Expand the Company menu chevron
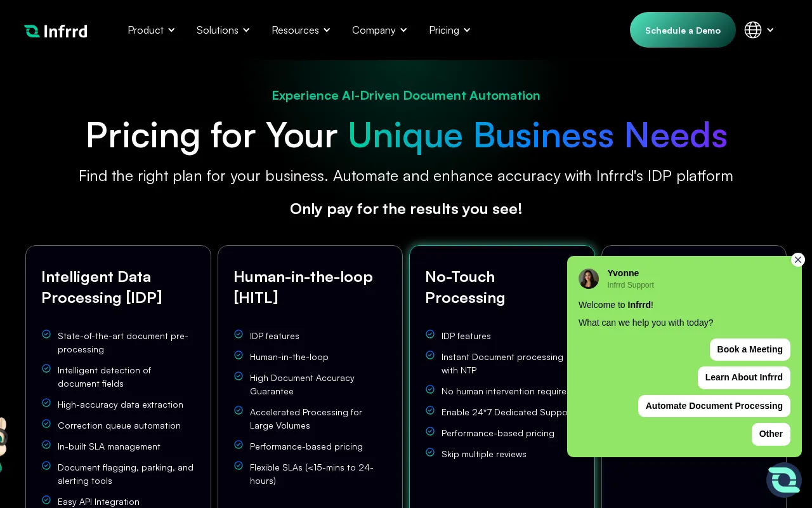 tap(403, 30)
